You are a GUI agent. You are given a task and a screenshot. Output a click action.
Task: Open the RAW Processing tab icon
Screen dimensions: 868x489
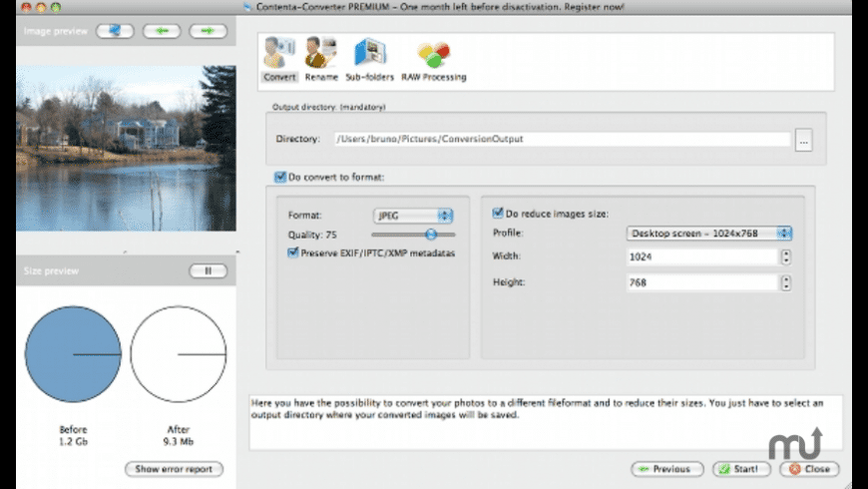(433, 59)
